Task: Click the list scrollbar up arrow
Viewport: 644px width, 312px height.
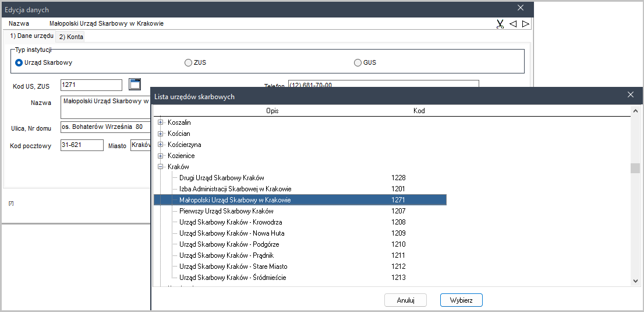Action: coord(635,111)
